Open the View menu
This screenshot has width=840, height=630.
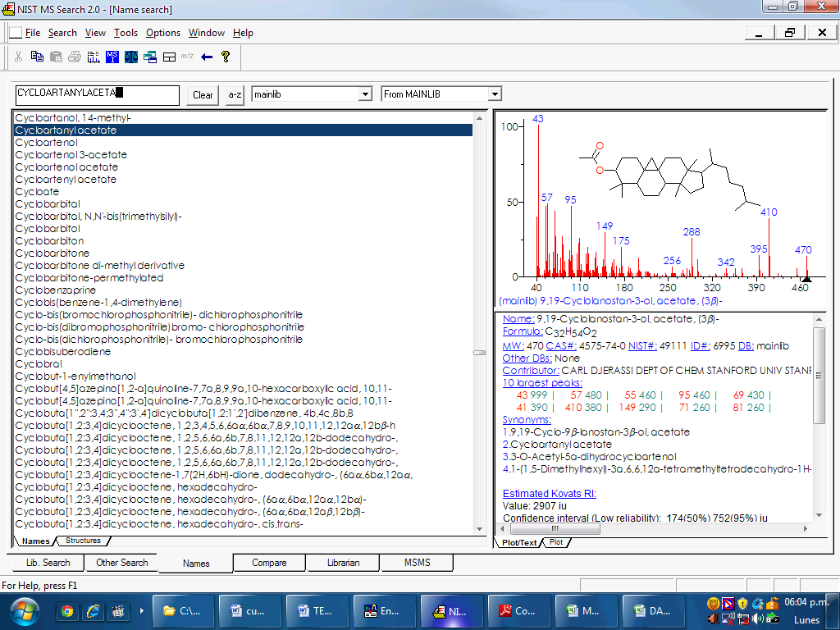point(95,33)
